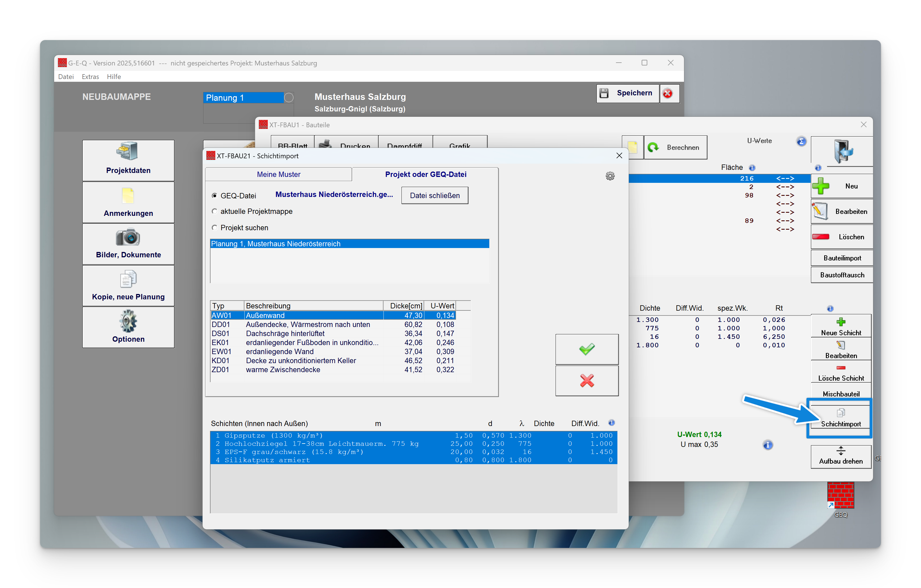Choose the Projekt suchen radio option

tap(214, 228)
